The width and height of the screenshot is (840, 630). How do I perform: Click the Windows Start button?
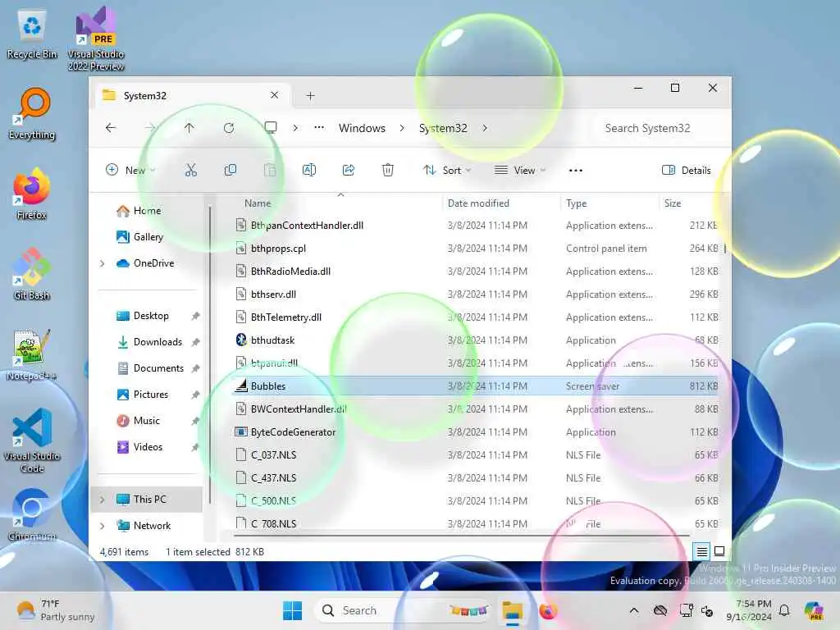pyautogui.click(x=293, y=610)
